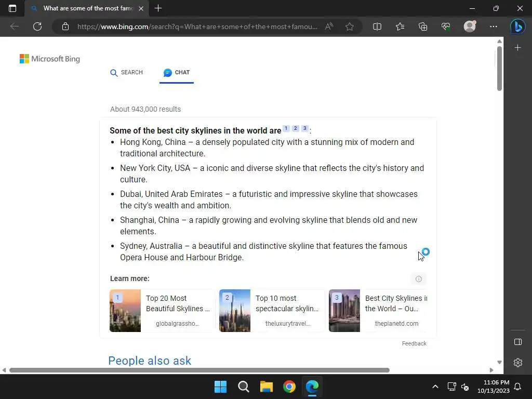Viewport: 532px width, 399px height.
Task: Click the horizontal scrollbar thumb
Action: click(199, 370)
